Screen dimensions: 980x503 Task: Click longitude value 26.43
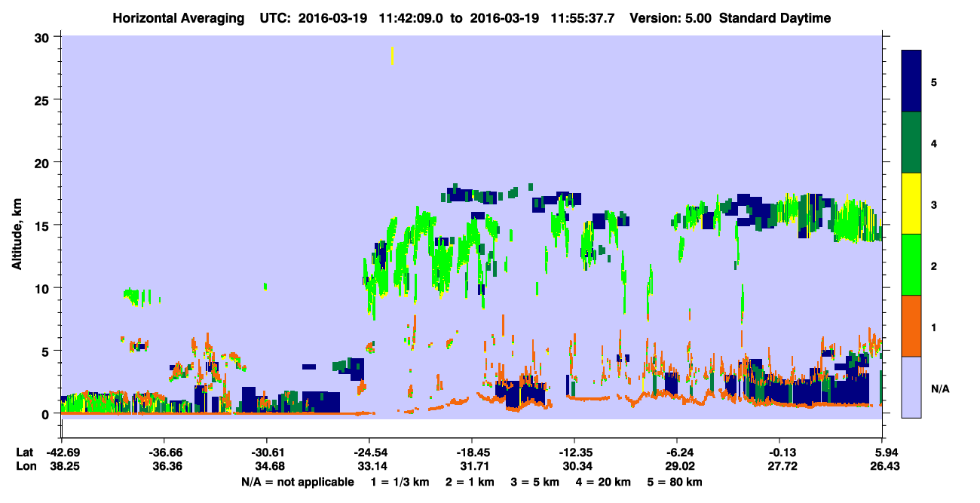point(884,467)
